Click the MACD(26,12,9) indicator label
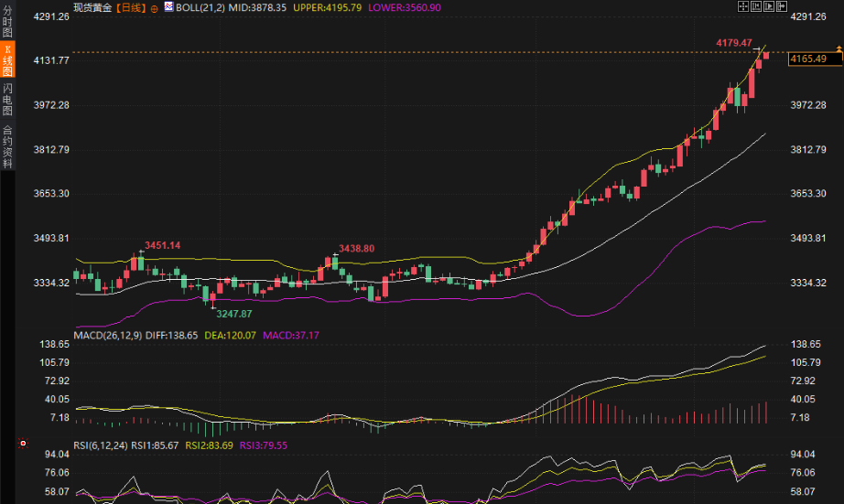 pyautogui.click(x=107, y=336)
